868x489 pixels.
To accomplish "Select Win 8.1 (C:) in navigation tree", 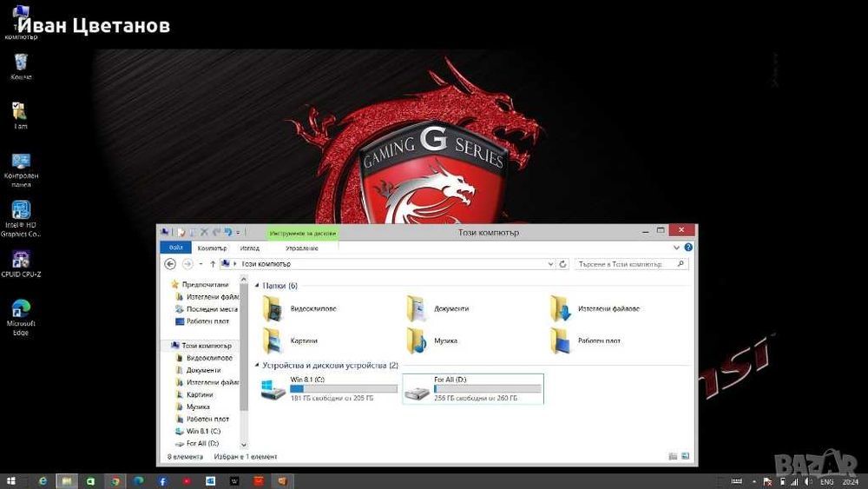I will pos(203,431).
